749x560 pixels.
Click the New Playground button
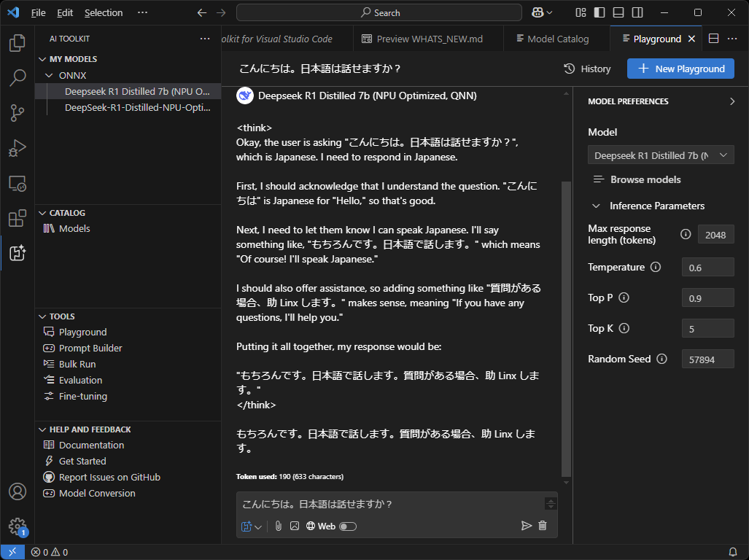(x=680, y=69)
